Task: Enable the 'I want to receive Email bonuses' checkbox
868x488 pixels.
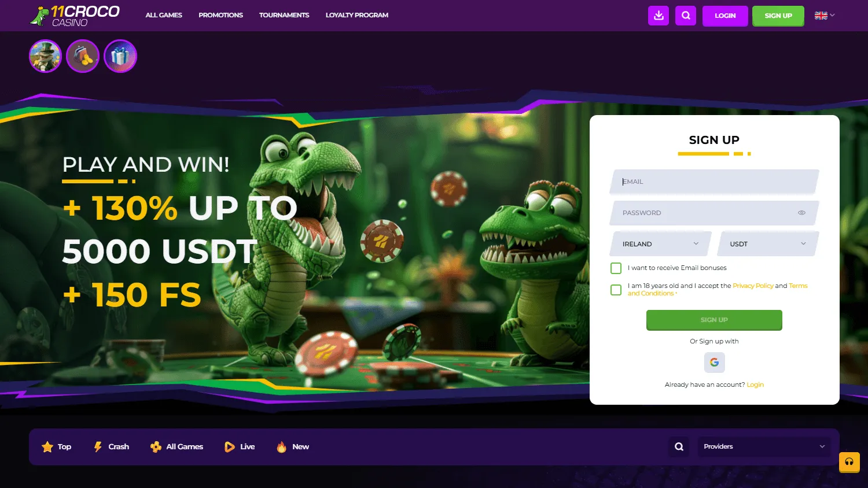Action: tap(615, 268)
